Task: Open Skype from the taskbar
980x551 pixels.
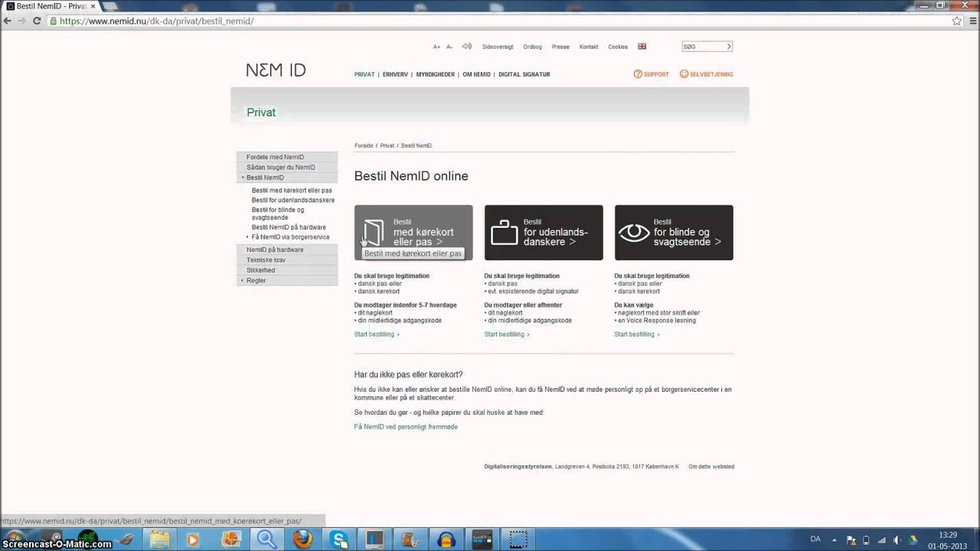Action: coord(339,540)
